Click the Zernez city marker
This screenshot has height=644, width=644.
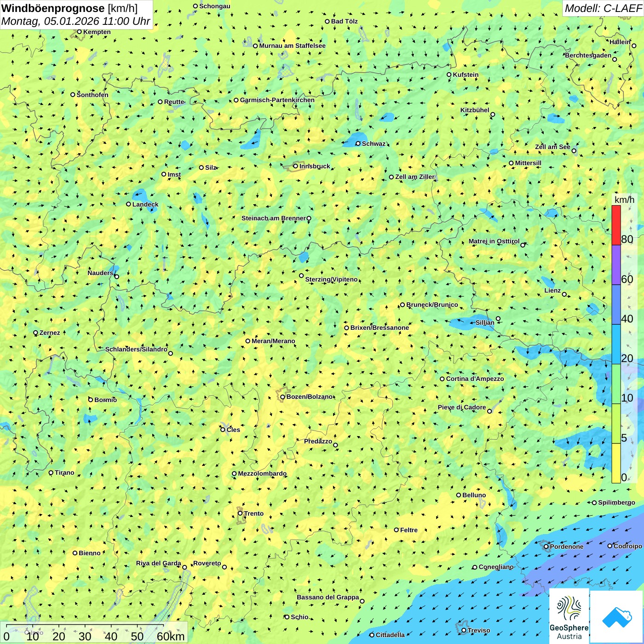click(35, 333)
